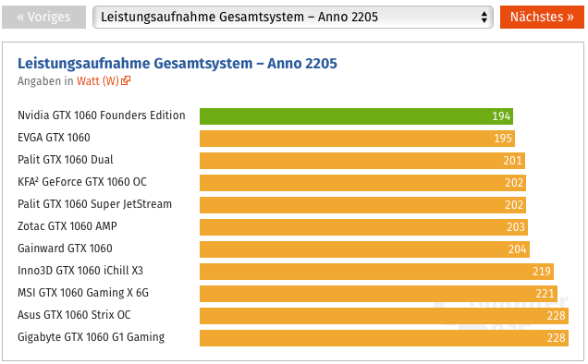Image resolution: width=588 pixels, height=364 pixels.
Task: Open the Leistungsaufnahme Gesamtsystem dropdown
Action: 293,17
